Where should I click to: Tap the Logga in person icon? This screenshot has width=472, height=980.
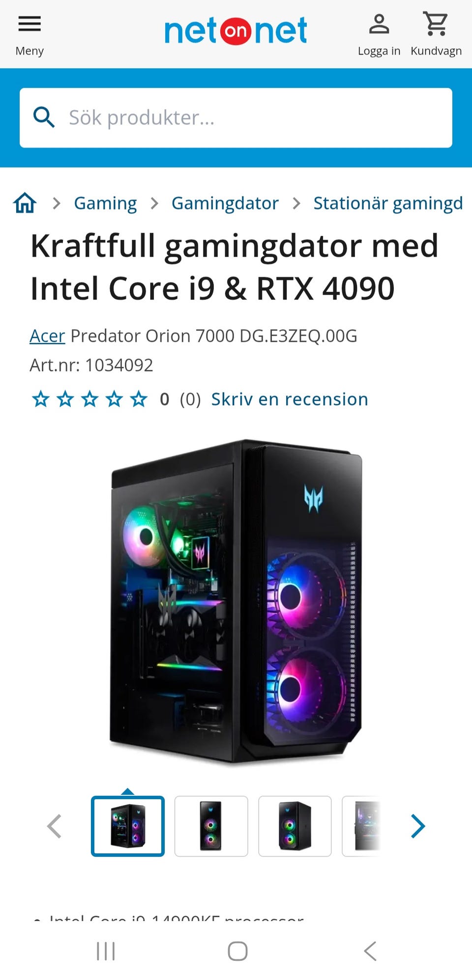[x=379, y=24]
